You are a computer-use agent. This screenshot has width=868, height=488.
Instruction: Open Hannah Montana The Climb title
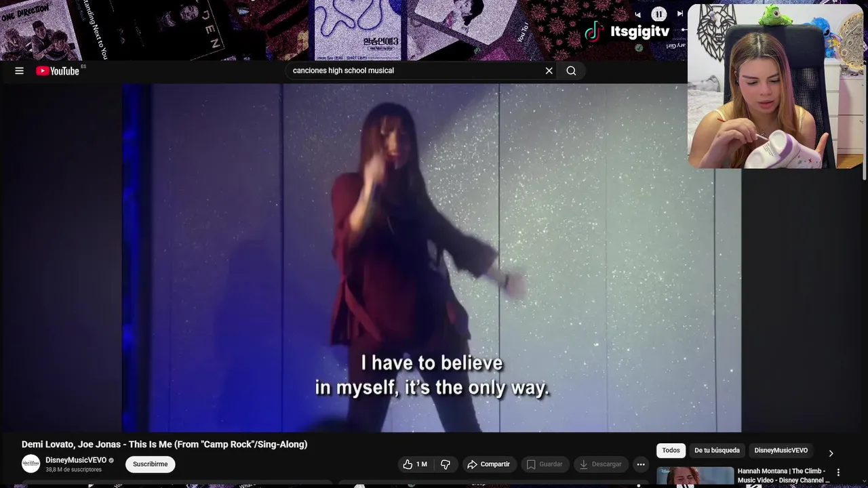[783, 476]
